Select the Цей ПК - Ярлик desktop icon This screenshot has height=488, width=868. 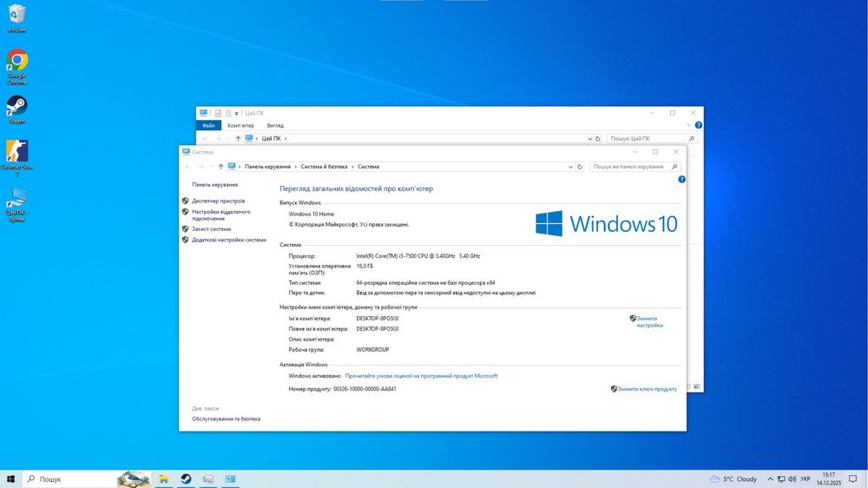(16, 204)
